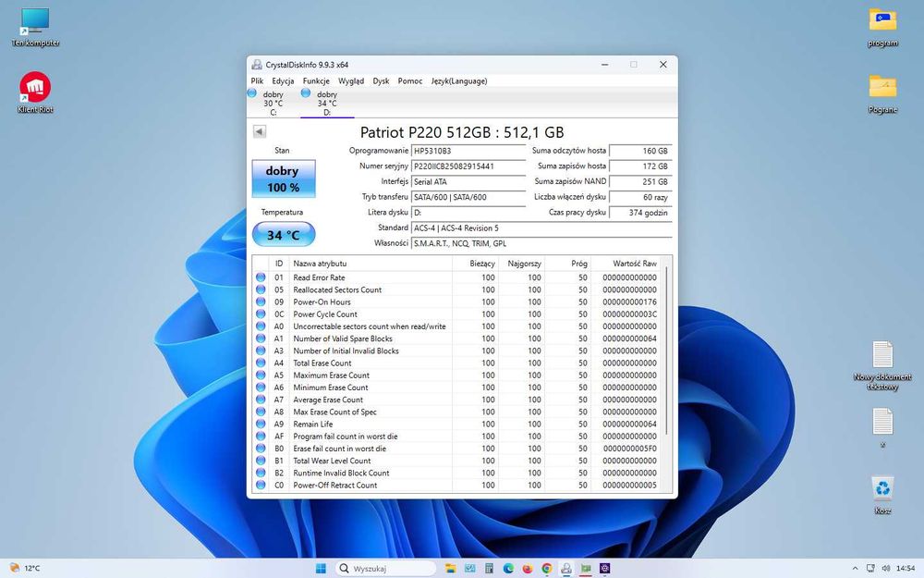The width and height of the screenshot is (924, 578).
Task: Click the Wyszukaj taskbar search box
Action: click(385, 568)
